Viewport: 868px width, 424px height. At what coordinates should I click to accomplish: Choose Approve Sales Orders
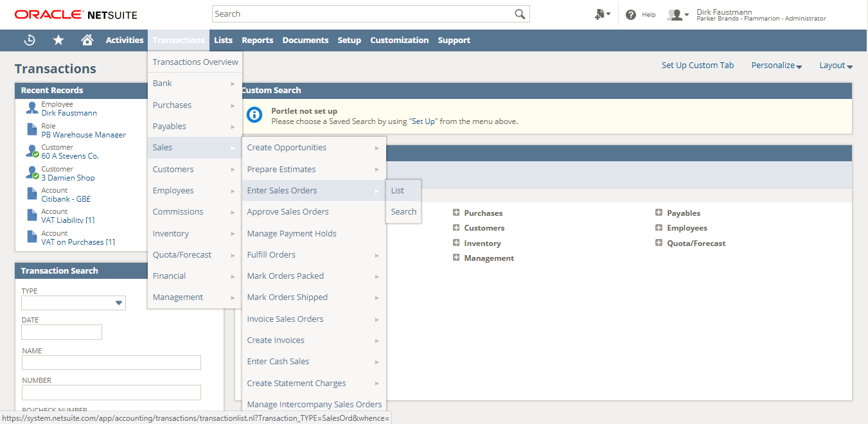click(314, 212)
